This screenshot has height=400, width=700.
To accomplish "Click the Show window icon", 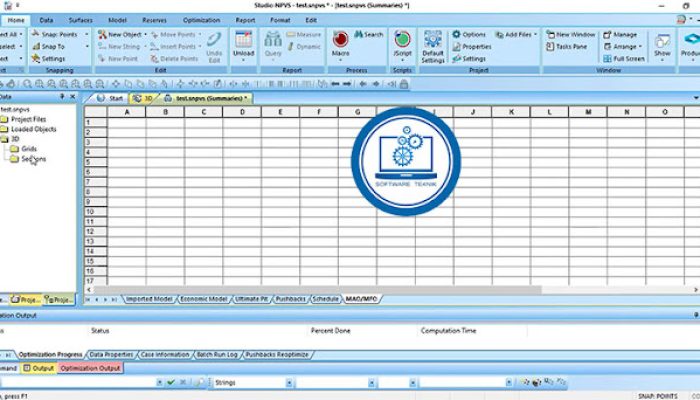I will [662, 41].
